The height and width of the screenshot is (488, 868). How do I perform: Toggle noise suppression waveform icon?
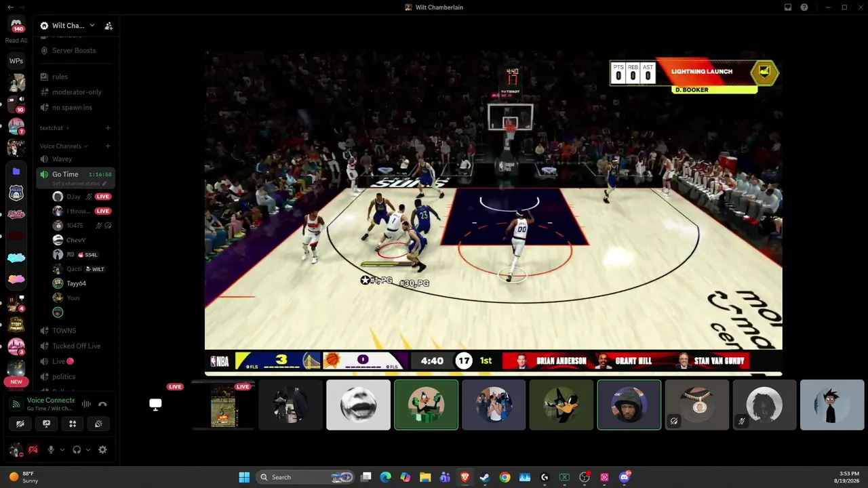point(86,404)
